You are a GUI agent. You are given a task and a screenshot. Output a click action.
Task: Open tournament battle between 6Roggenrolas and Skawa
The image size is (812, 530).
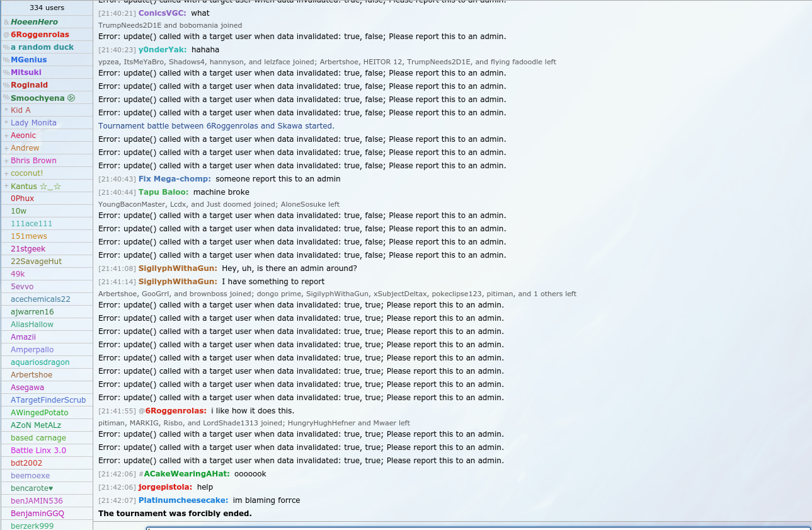pyautogui.click(x=216, y=126)
